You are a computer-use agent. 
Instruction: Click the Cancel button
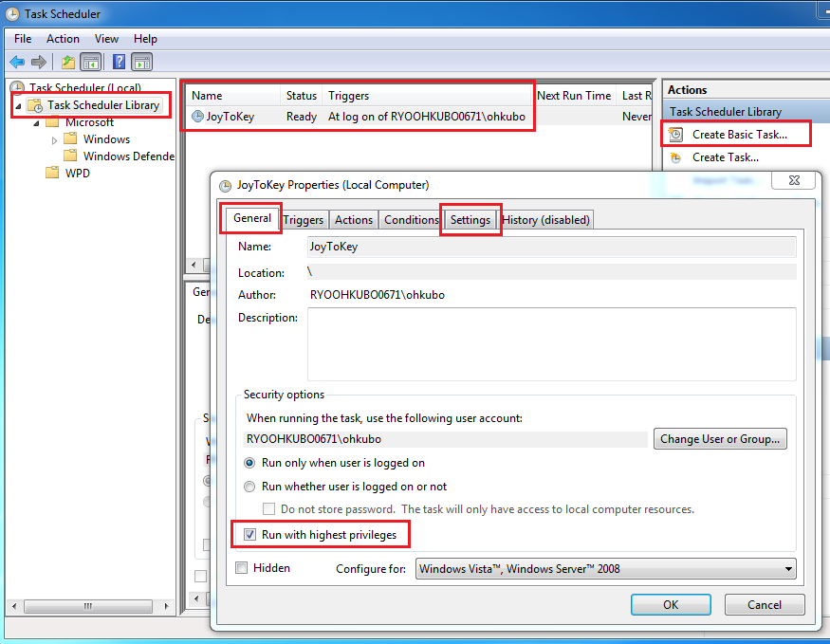[x=765, y=605]
